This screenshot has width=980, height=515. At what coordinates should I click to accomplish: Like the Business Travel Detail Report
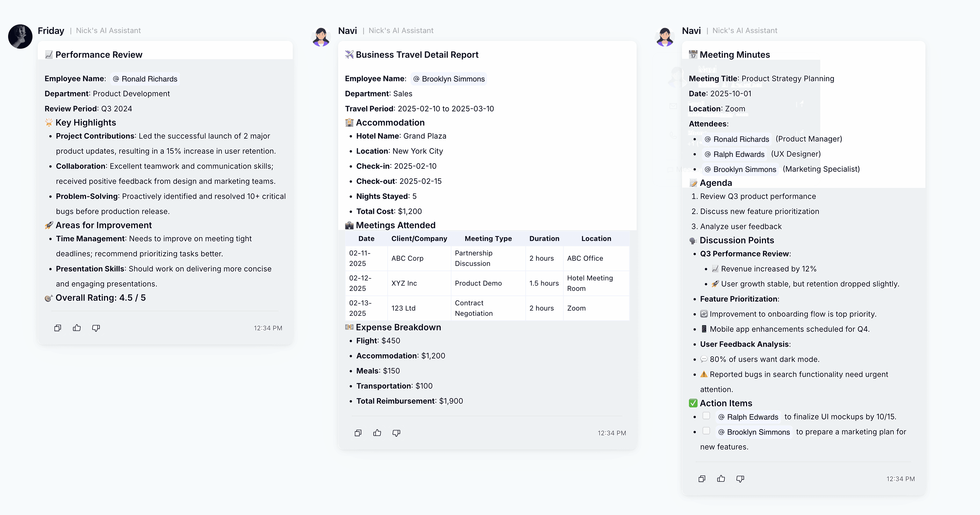coord(377,433)
